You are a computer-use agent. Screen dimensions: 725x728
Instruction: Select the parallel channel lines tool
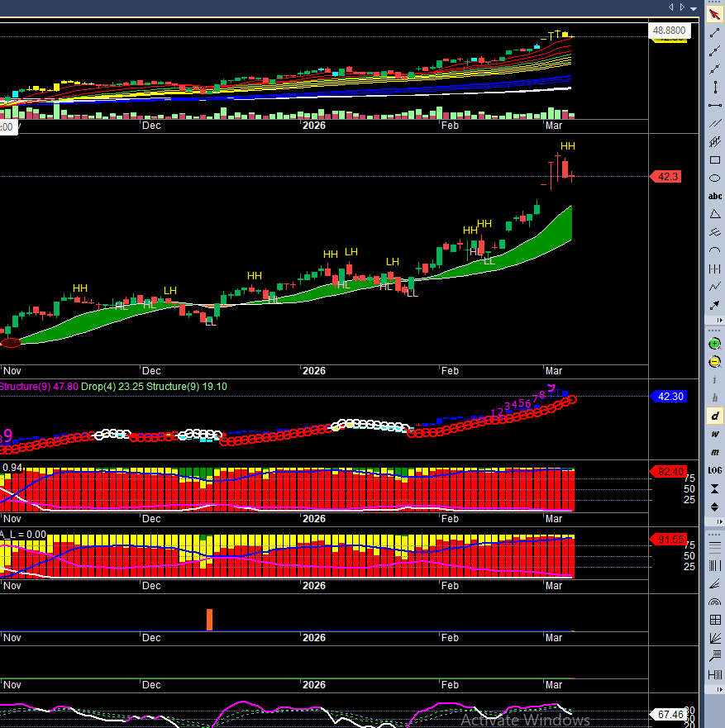[x=714, y=124]
